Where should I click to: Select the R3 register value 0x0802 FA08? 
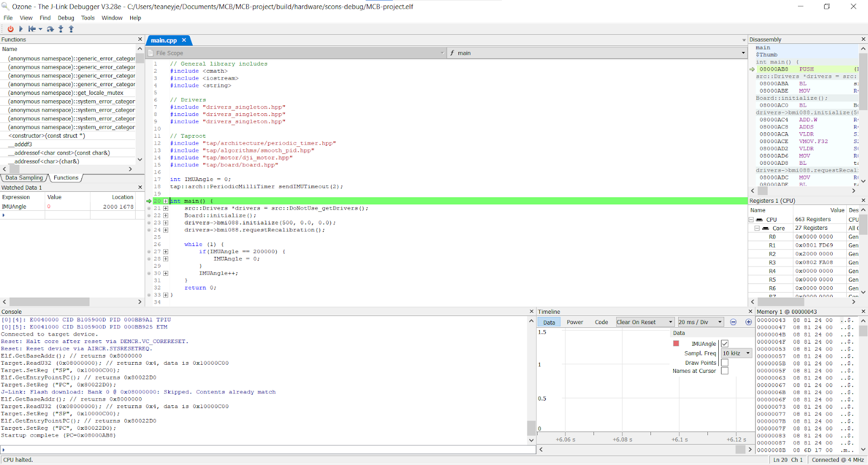814,262
